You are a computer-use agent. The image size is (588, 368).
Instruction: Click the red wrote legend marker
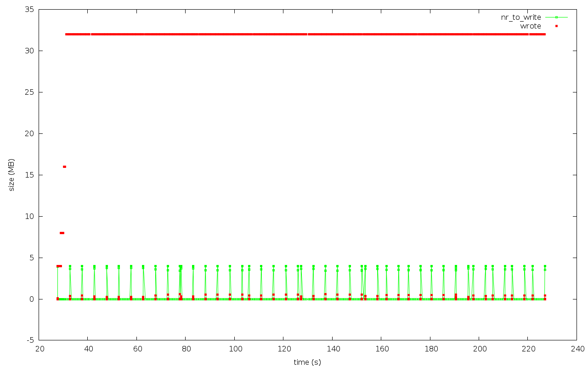click(556, 26)
